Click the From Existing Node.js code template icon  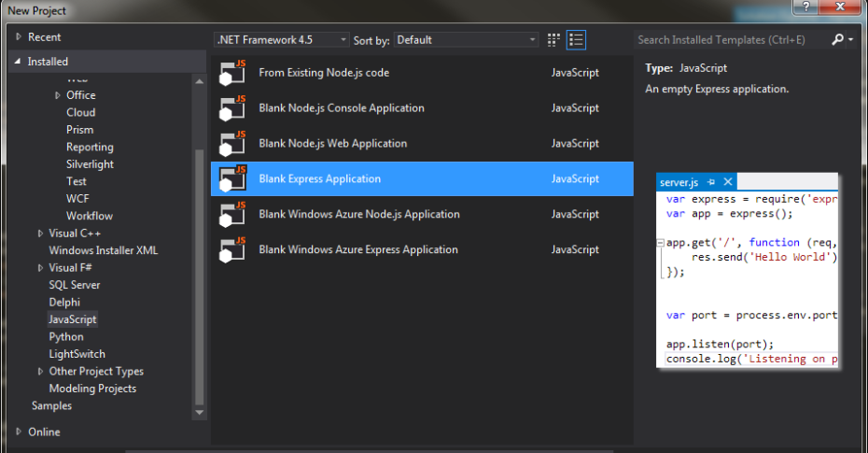(x=232, y=73)
